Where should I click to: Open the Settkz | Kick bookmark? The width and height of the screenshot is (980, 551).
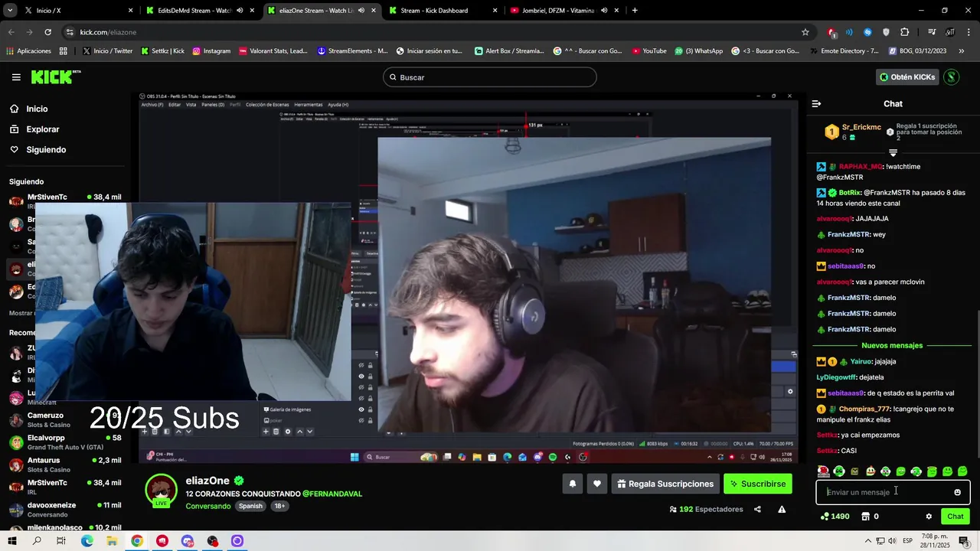click(x=162, y=51)
